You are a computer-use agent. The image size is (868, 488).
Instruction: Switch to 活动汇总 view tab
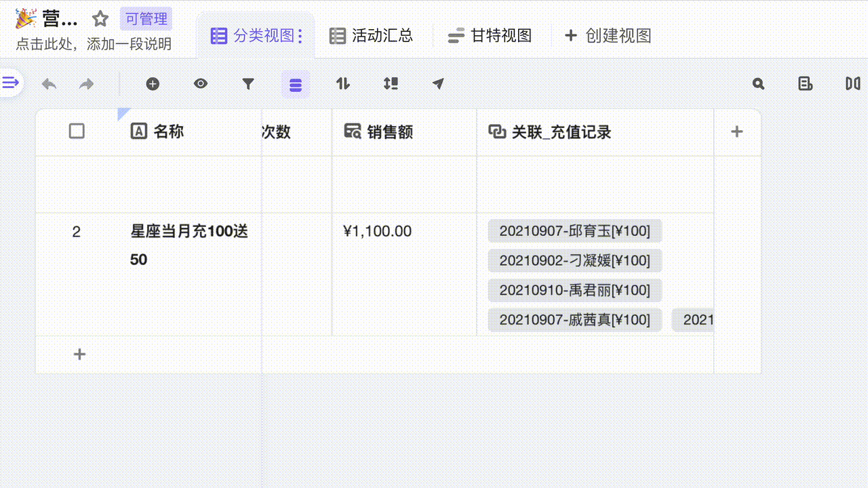coord(371,36)
